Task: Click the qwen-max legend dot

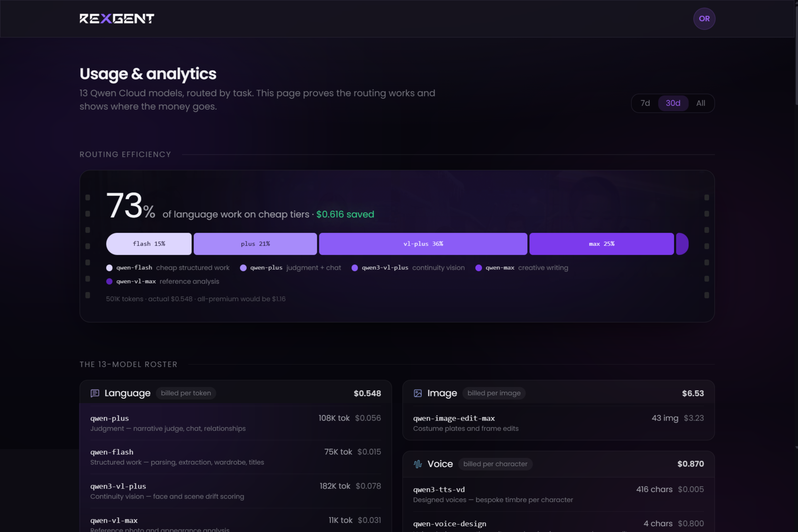Action: [x=478, y=268]
